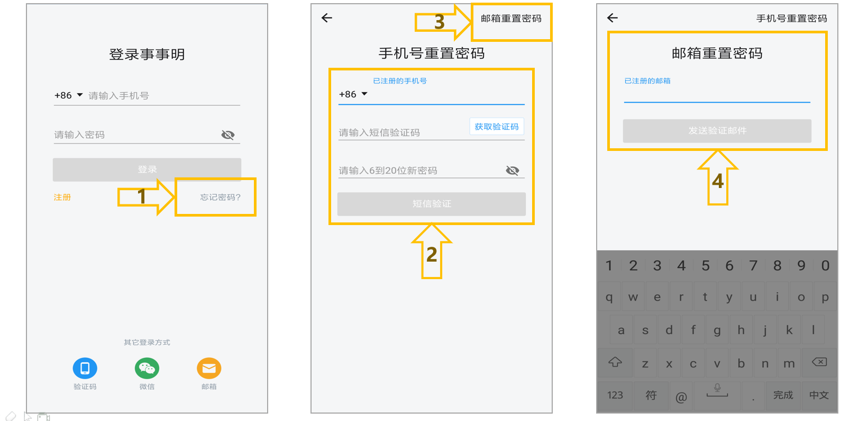Tap the g key on the keyboard

717,330
